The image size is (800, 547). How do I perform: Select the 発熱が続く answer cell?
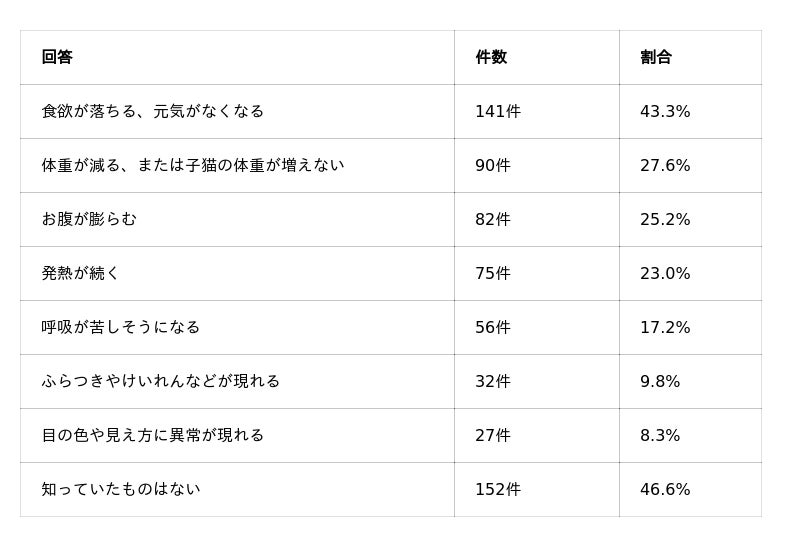point(80,274)
